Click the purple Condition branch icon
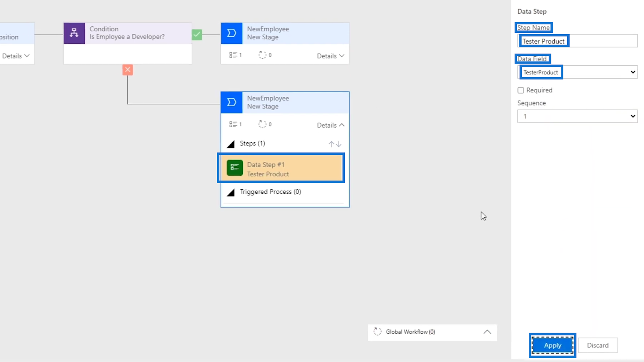 74,33
